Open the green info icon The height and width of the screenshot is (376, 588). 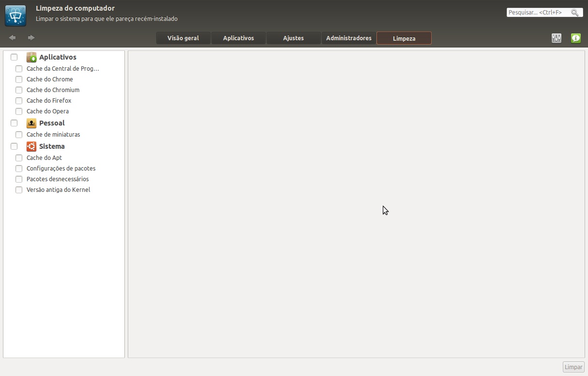pos(576,38)
